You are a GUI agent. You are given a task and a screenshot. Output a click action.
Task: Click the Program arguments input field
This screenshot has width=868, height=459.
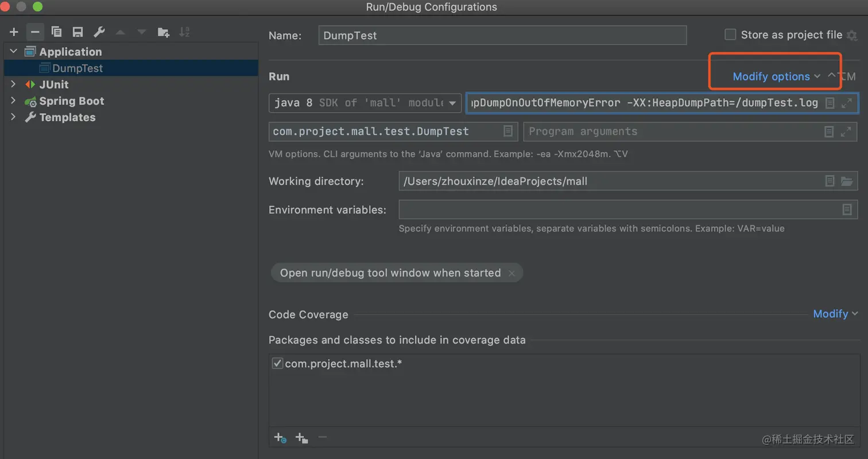(672, 131)
